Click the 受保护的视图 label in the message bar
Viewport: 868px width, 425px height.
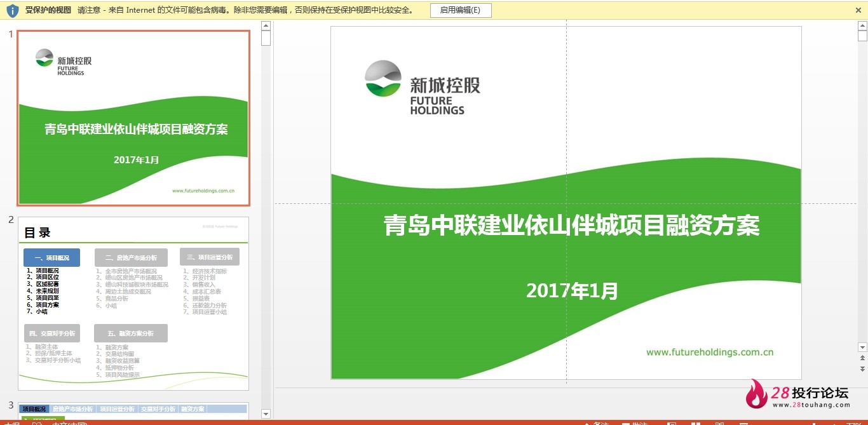[x=48, y=10]
